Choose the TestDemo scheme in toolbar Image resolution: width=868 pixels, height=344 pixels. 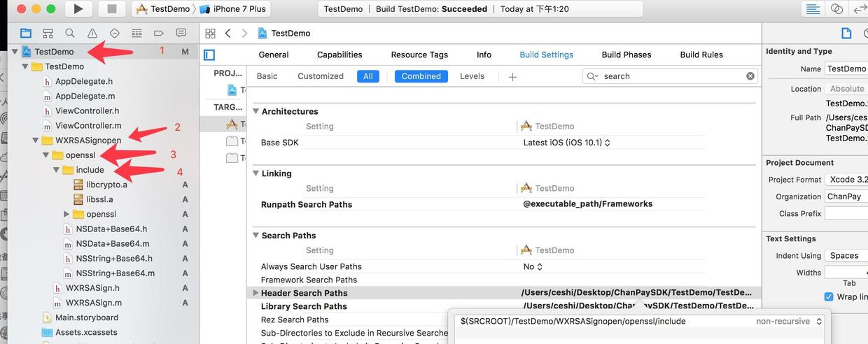[162, 9]
